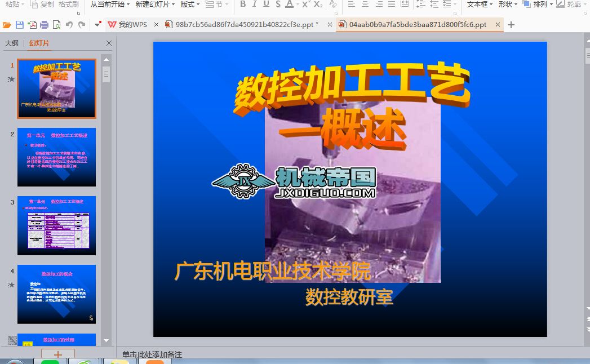The width and height of the screenshot is (590, 364).
Task: Open file using the orange folder icon
Action: (7, 25)
